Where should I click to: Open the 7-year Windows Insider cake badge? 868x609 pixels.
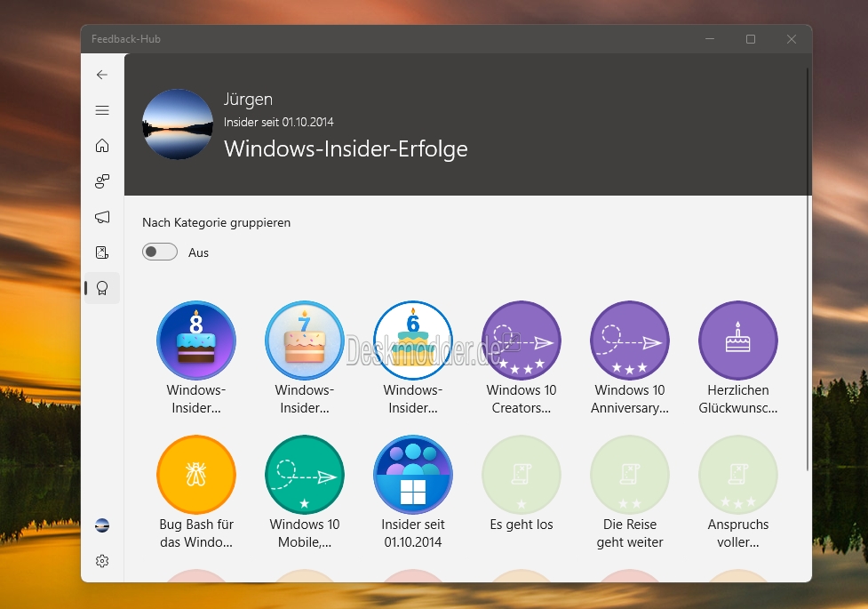point(305,341)
